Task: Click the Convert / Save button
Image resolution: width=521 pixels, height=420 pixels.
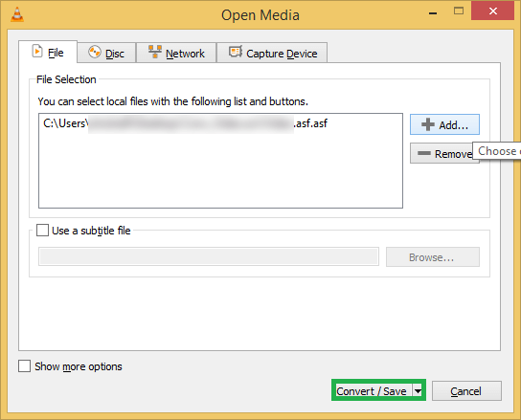Action: click(x=373, y=390)
